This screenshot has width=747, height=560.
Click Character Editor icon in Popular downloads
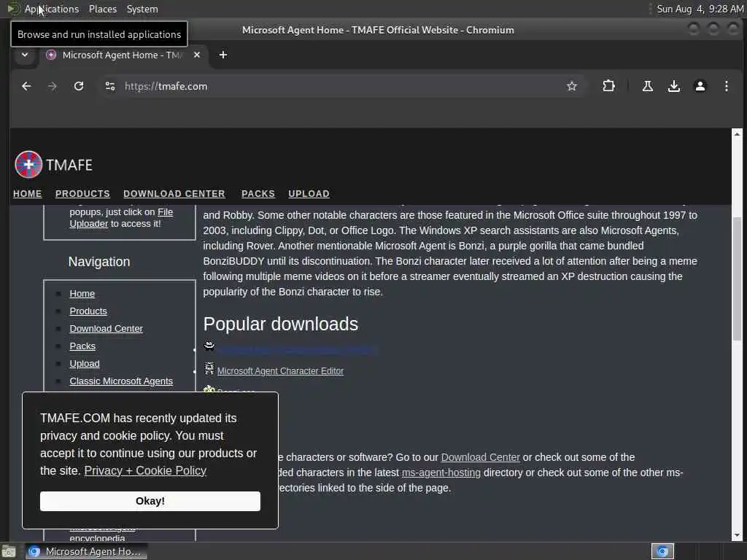click(209, 368)
